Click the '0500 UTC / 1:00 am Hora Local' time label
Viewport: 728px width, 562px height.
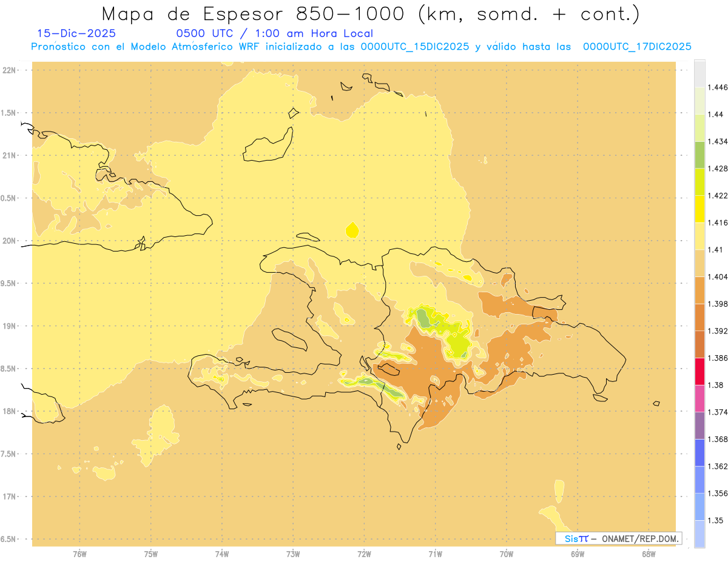[x=275, y=34]
